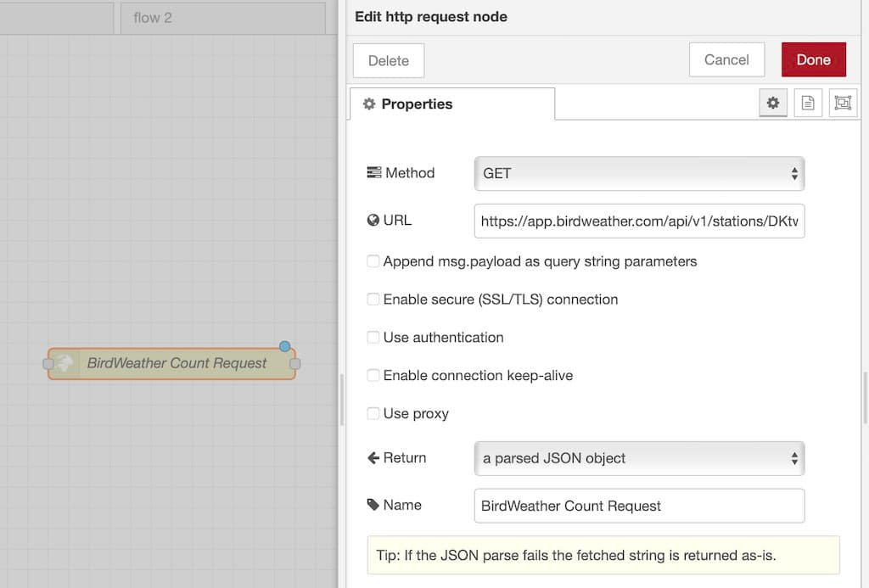Enable secure (SSL/TLS) connection checkbox
Viewport: 869px width, 588px height.
coord(373,300)
